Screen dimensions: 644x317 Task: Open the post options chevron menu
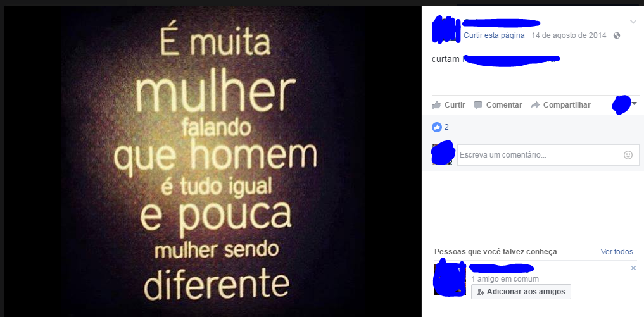point(633,22)
